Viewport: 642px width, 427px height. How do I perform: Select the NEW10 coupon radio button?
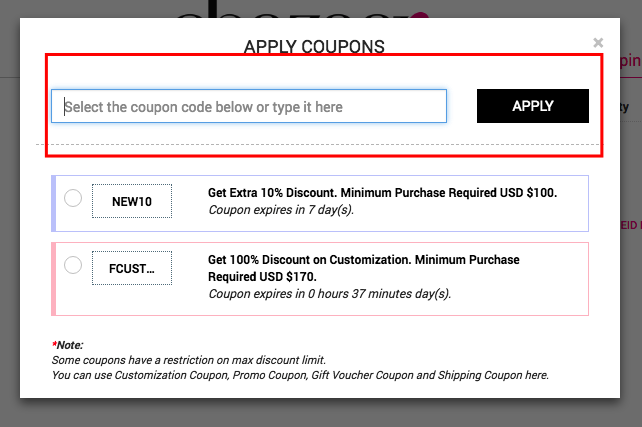coord(73,198)
